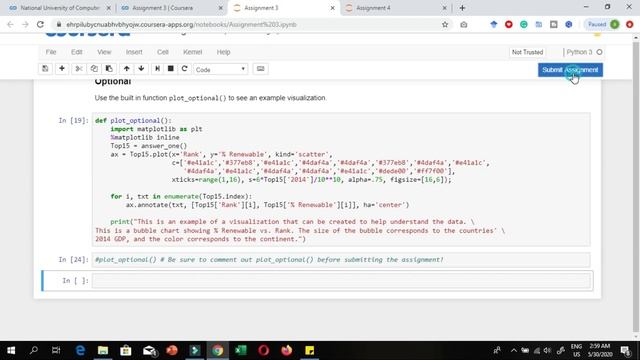640x360 pixels.
Task: Restart the kernel with the circular arrow
Action: [184, 69]
